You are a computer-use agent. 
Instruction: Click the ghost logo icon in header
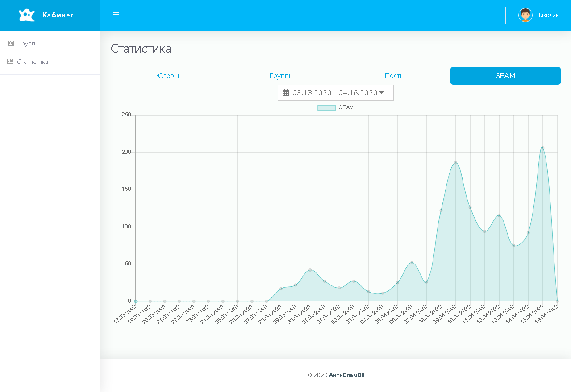(27, 15)
